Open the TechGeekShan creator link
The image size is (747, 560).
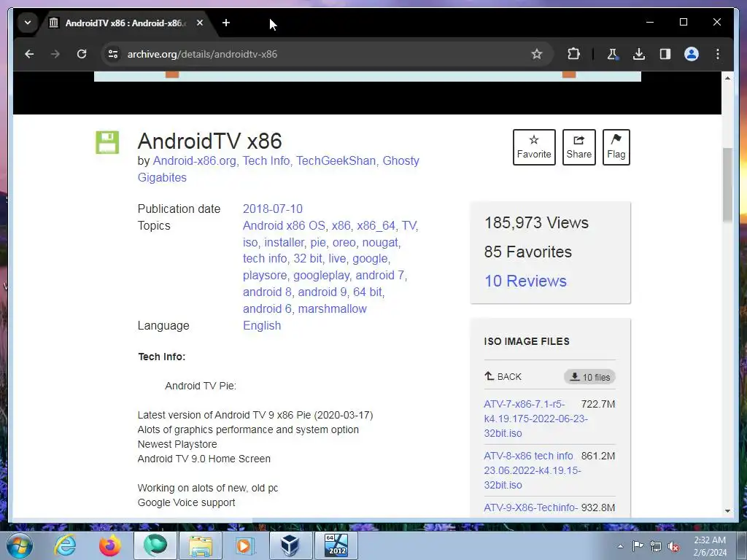336,161
